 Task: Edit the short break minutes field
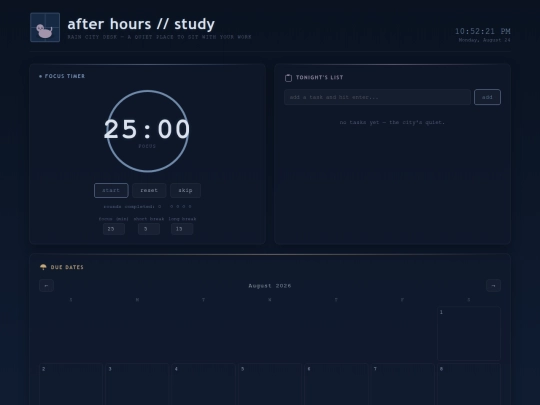pos(149,229)
